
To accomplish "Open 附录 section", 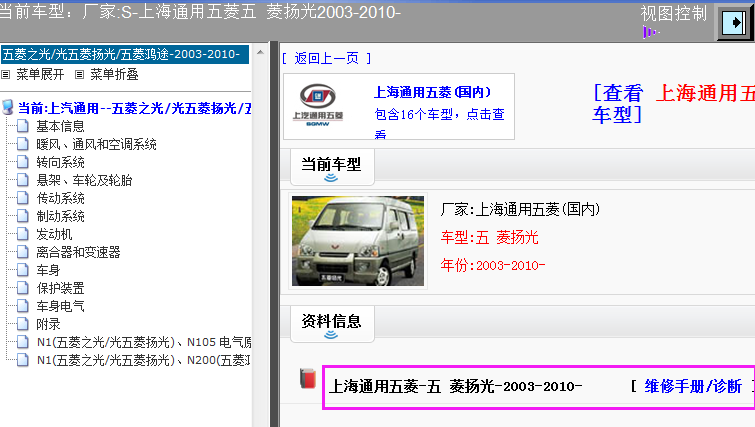I will (48, 324).
